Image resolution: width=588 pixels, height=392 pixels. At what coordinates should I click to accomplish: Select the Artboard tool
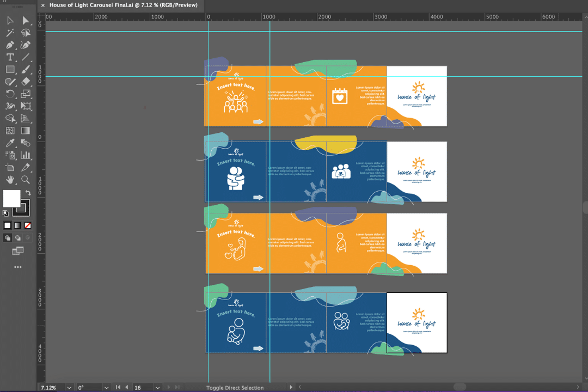click(x=10, y=167)
